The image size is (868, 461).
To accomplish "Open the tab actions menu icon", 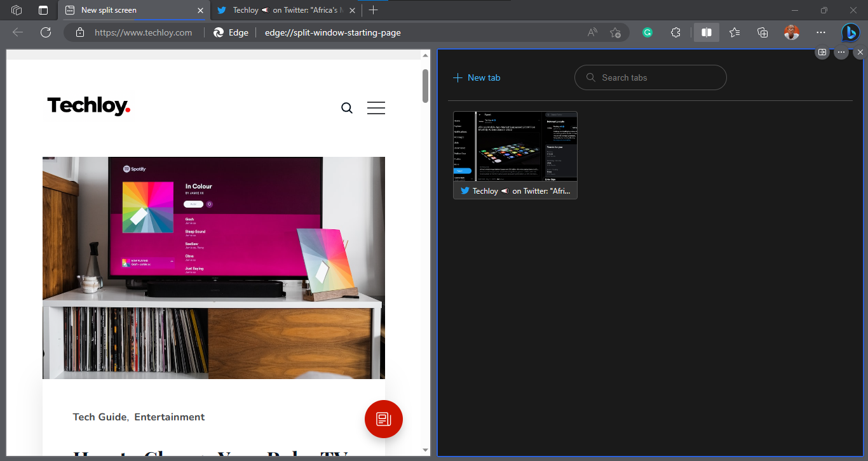I will 43,10.
